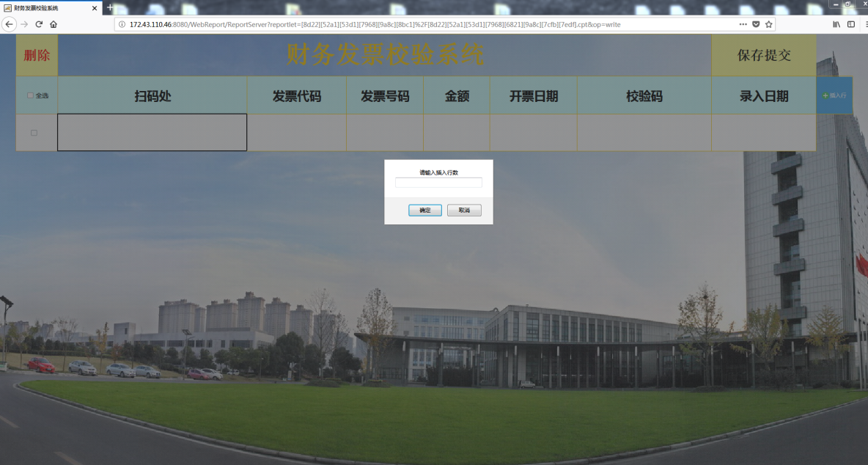Viewport: 868px width, 465px height.
Task: Select the empty cell under 校验码
Action: 644,132
